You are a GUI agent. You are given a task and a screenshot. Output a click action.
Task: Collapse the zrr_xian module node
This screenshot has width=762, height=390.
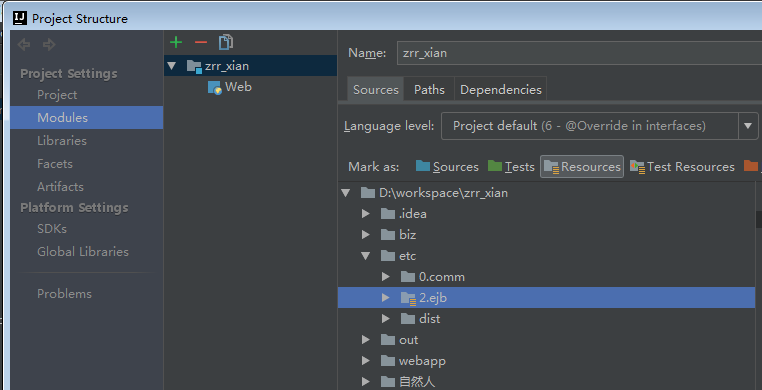tap(172, 66)
